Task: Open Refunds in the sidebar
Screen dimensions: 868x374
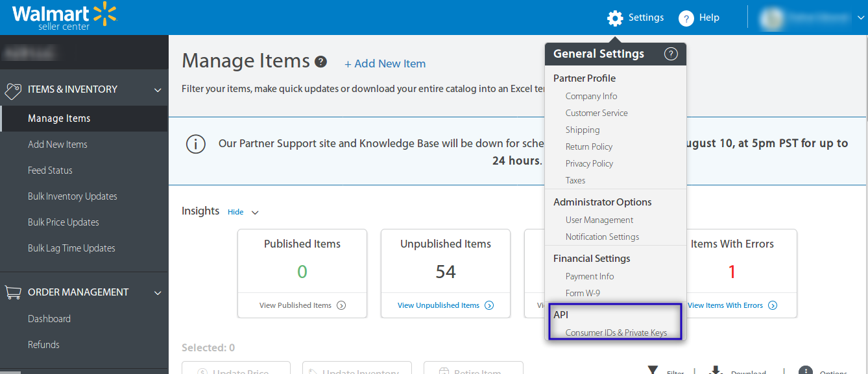Action: pos(43,345)
